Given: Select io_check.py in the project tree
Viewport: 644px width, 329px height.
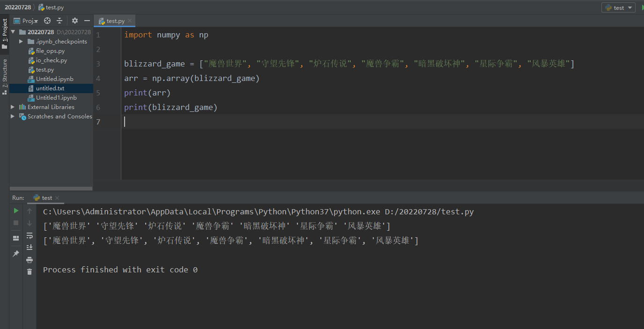Looking at the screenshot, I should 52,60.
